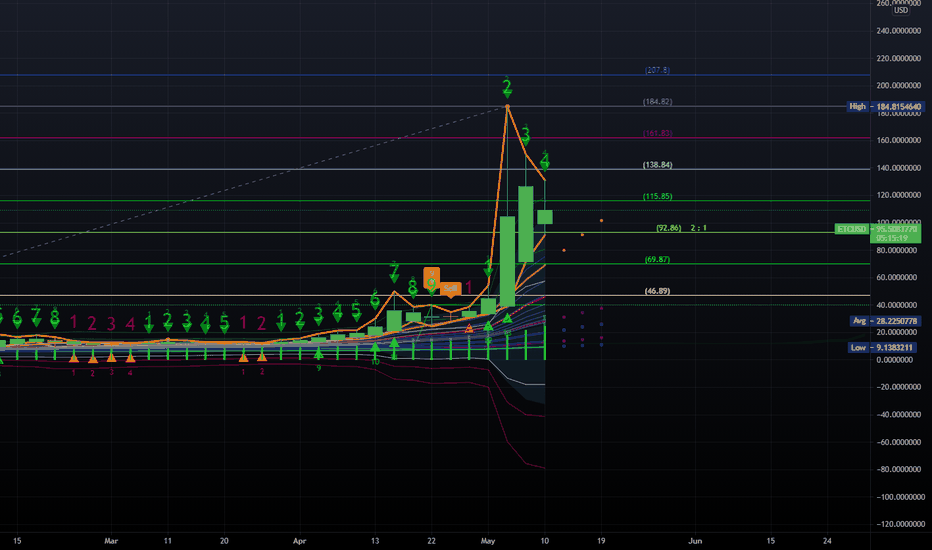This screenshot has width=932, height=550.
Task: Click the 160.0000000 price axis label
Action: [x=898, y=140]
